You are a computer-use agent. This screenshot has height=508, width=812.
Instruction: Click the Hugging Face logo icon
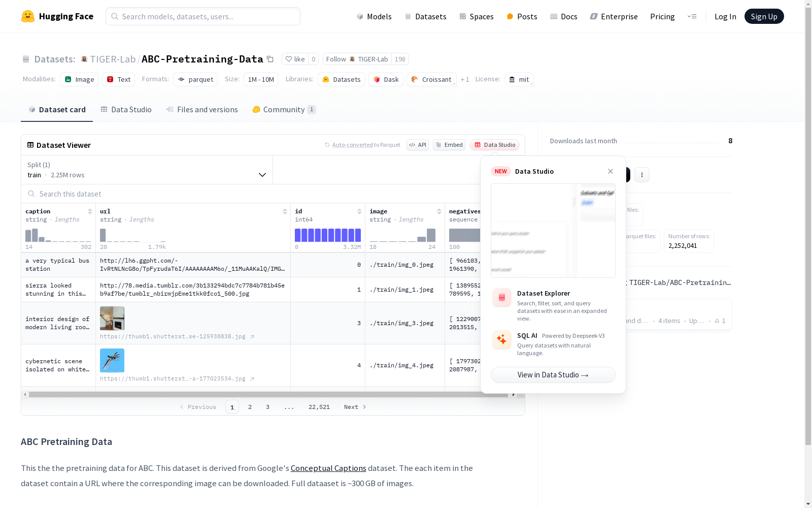tap(28, 16)
